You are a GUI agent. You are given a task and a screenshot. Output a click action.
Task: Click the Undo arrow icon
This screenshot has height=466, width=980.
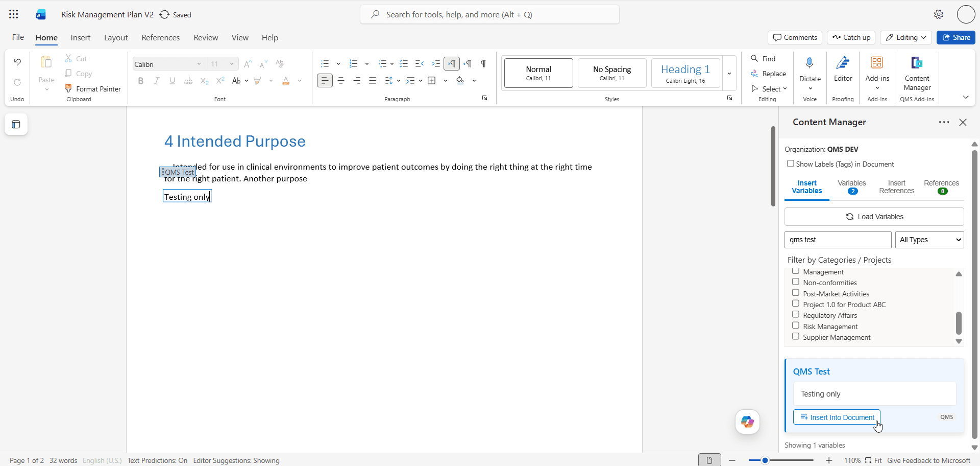click(x=17, y=62)
